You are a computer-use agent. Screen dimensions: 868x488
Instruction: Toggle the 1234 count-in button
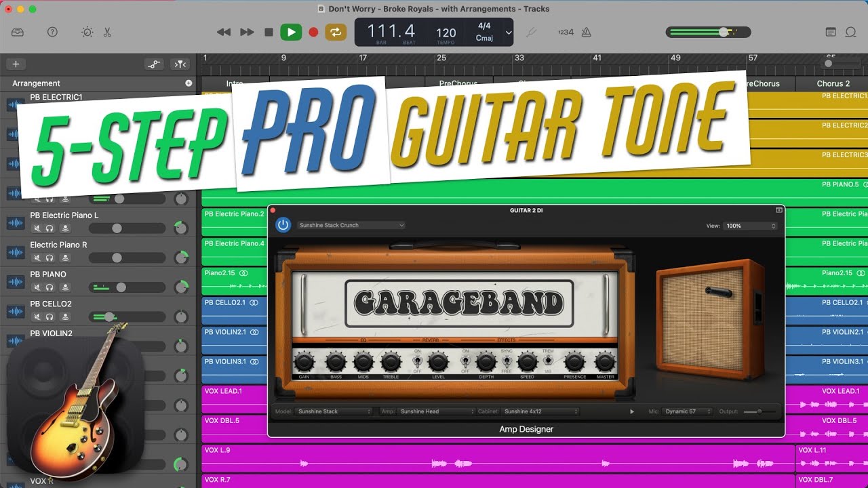566,32
